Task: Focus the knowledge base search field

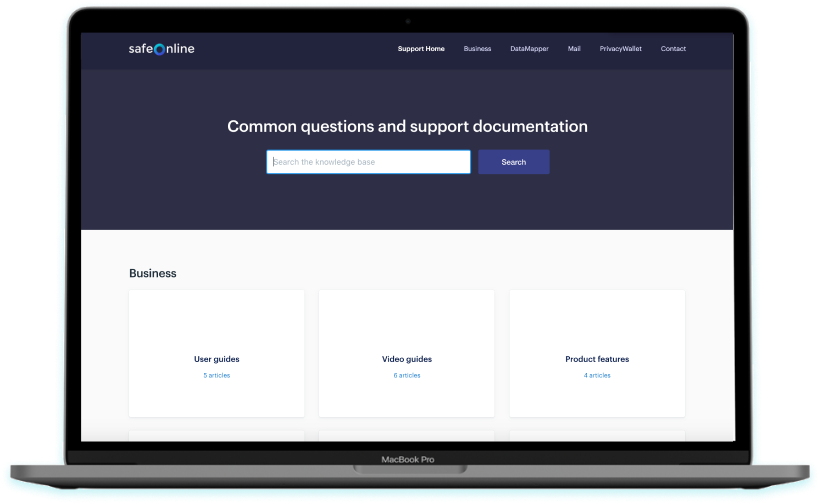Action: pos(368,162)
